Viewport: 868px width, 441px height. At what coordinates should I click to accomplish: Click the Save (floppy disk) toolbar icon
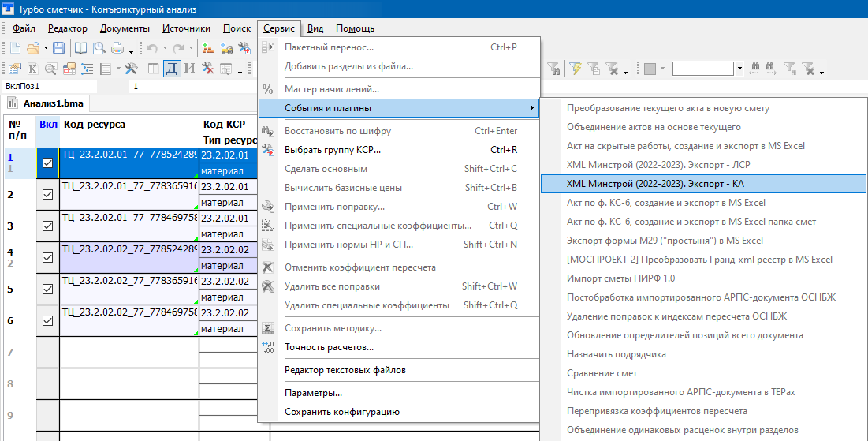pos(59,48)
